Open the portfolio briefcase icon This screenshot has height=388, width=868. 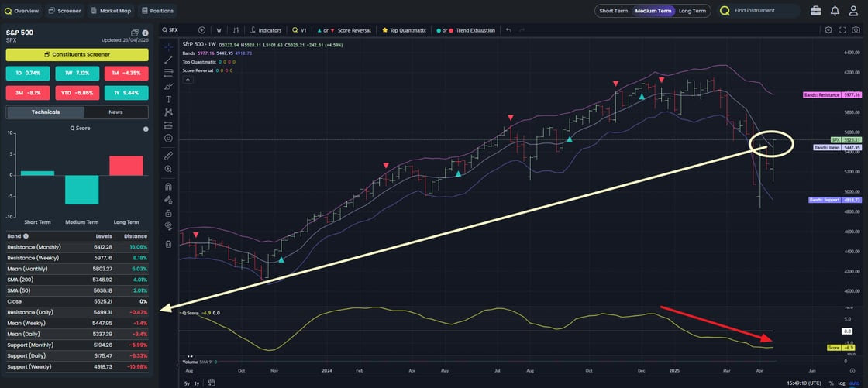point(816,11)
